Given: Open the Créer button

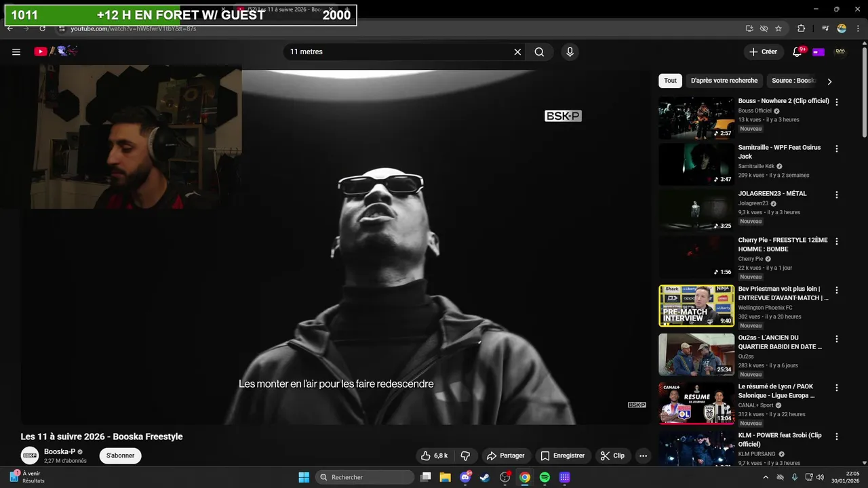Looking at the screenshot, I should pyautogui.click(x=763, y=52).
